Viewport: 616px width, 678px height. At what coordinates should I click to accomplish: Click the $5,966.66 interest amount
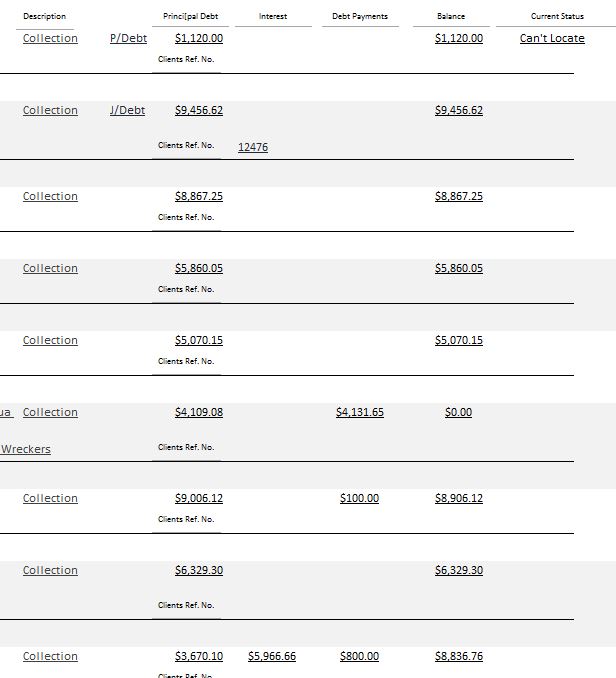pyautogui.click(x=272, y=656)
